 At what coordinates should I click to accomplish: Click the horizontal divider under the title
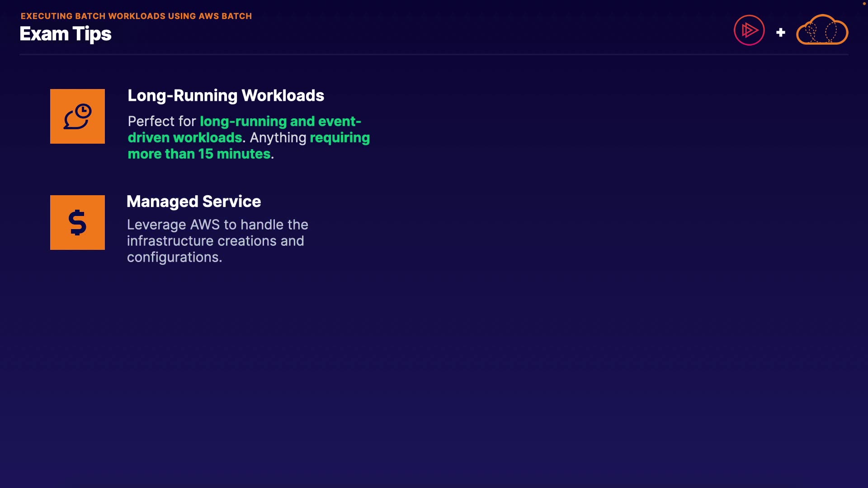coord(434,55)
